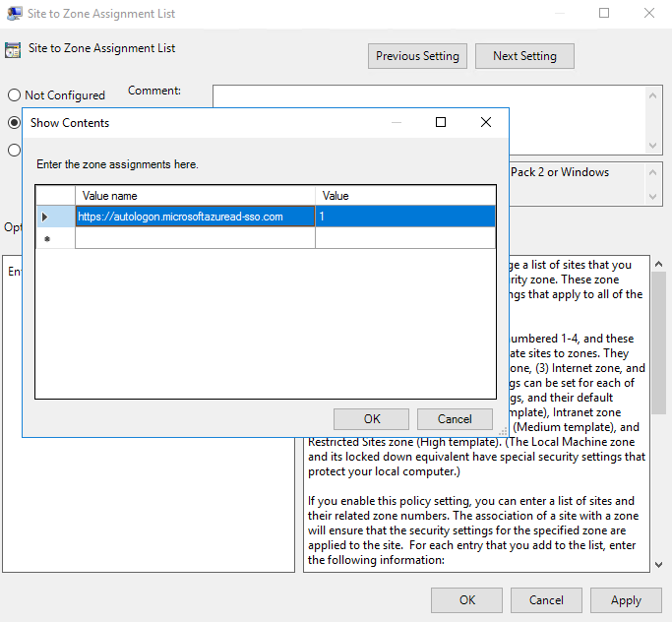Click the Site to Zone Assignment setting icon
The height and width of the screenshot is (622, 672).
click(x=13, y=50)
